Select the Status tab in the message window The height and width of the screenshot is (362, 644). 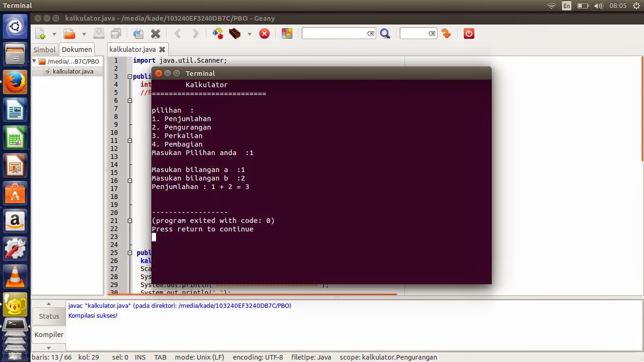49,316
